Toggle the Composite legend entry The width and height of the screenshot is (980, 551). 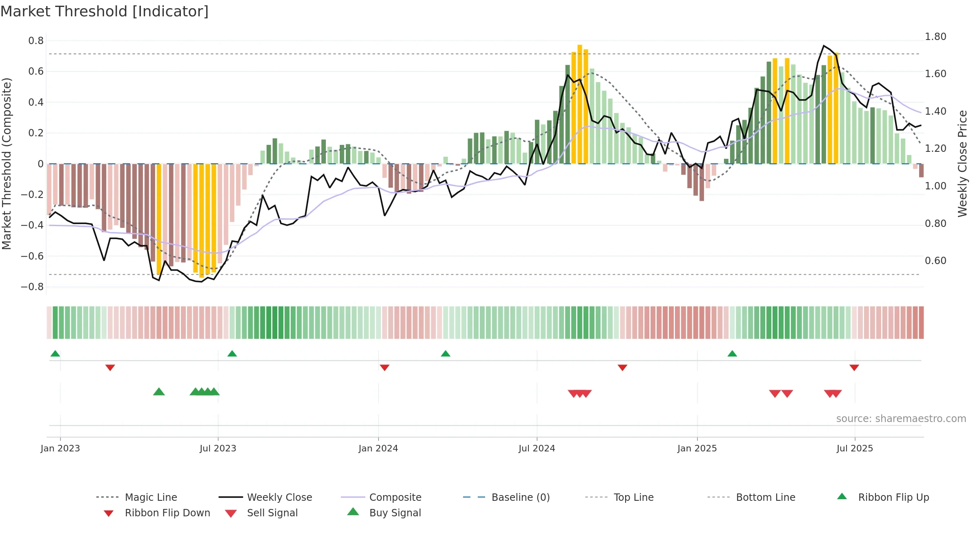click(x=381, y=497)
